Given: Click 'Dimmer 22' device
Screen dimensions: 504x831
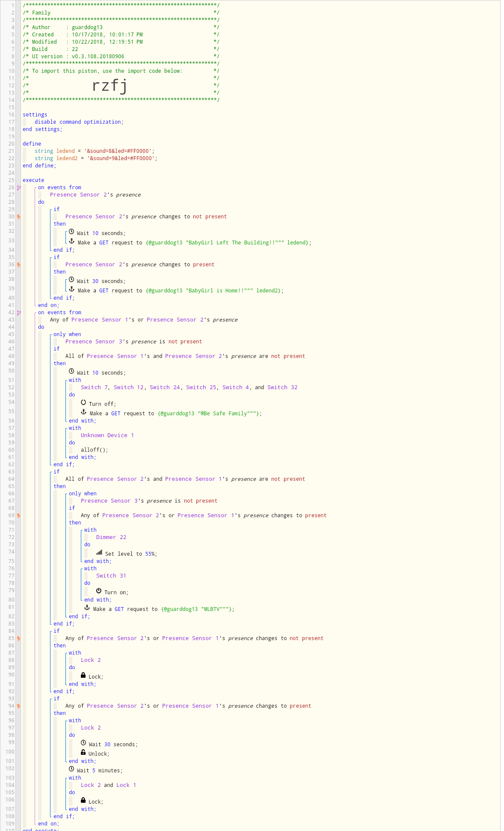Looking at the screenshot, I should click(x=111, y=537).
